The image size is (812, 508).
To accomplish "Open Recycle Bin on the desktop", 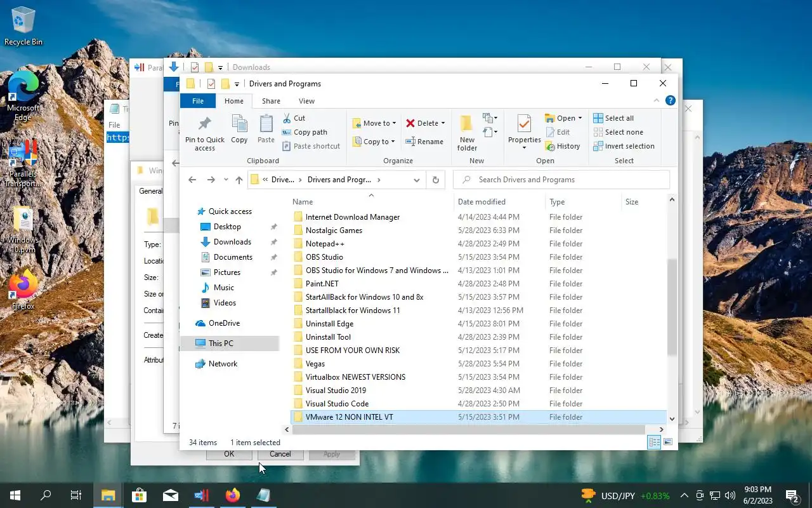I will (x=23, y=26).
